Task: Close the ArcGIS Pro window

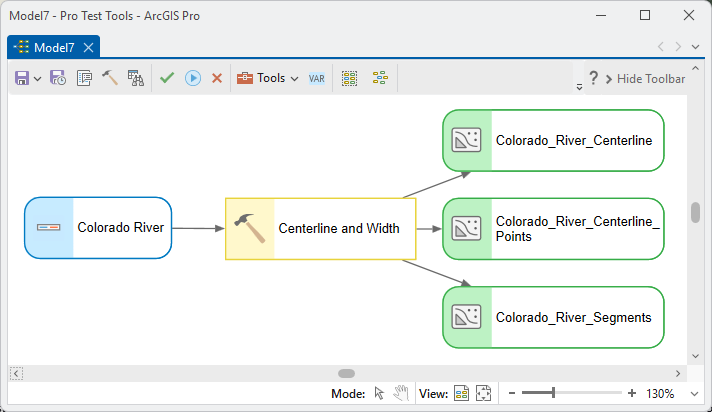Action: (x=689, y=15)
